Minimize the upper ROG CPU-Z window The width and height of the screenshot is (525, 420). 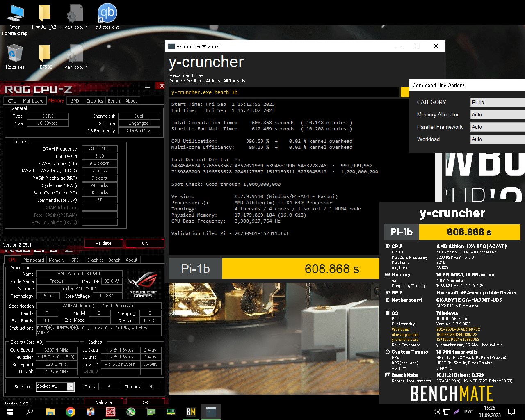147,87
